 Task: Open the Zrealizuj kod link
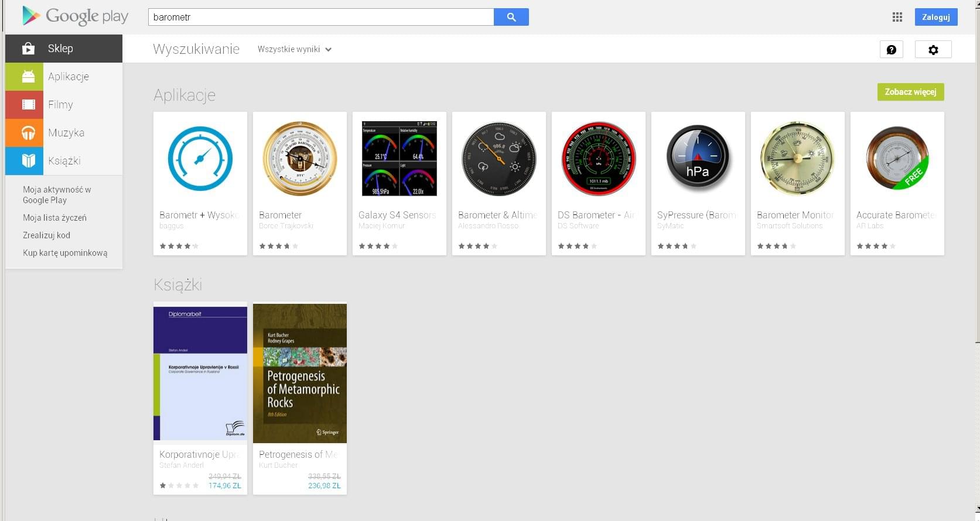click(46, 235)
